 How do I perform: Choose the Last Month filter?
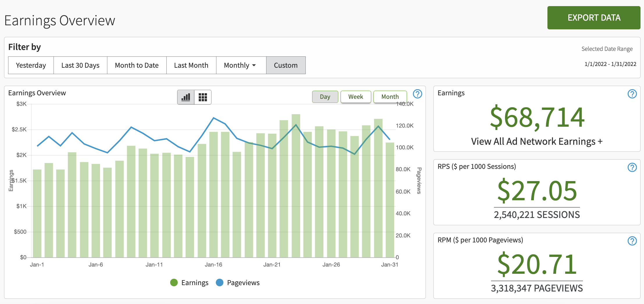point(191,65)
